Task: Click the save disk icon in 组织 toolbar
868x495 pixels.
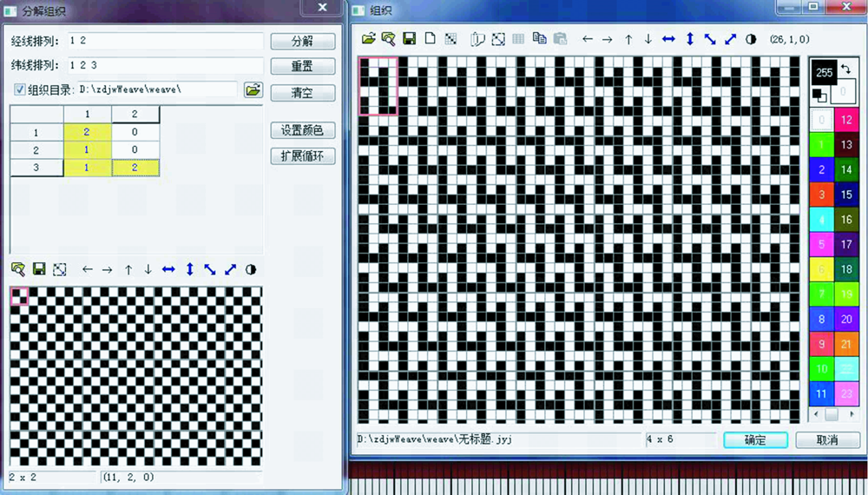Action: 409,39
